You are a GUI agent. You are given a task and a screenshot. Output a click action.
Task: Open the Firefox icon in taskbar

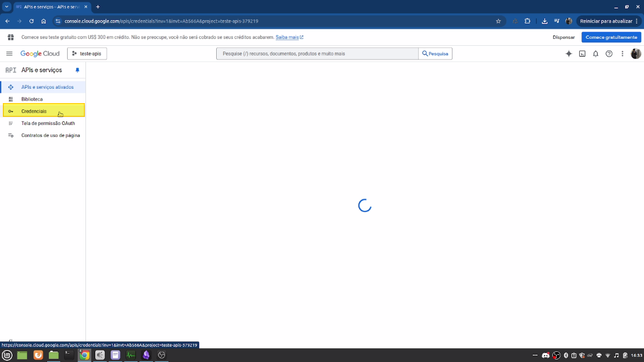click(x=38, y=355)
